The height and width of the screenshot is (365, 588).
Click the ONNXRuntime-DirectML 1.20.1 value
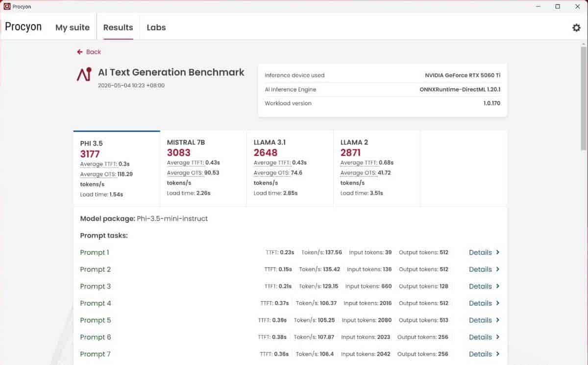click(x=460, y=90)
